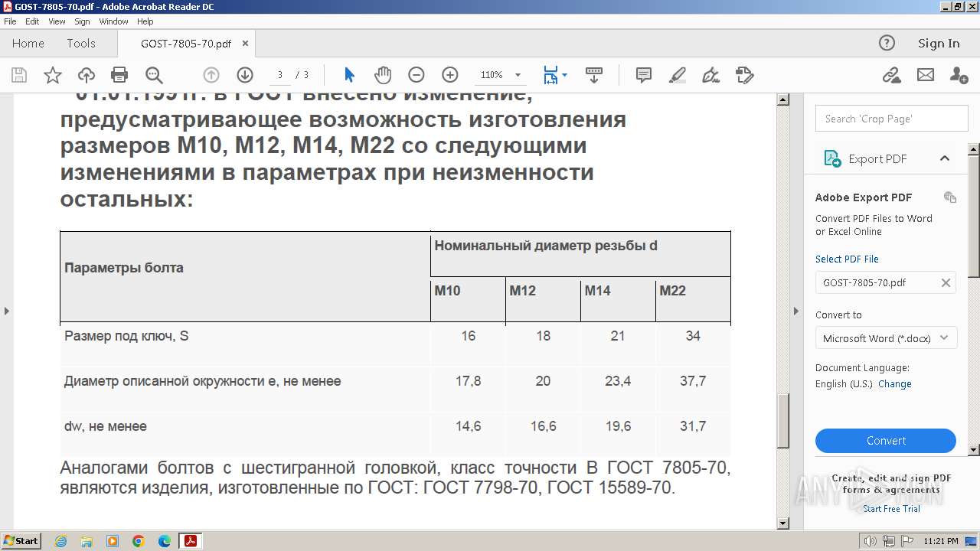Click the Select PDF File link
Image resolution: width=980 pixels, height=551 pixels.
847,259
